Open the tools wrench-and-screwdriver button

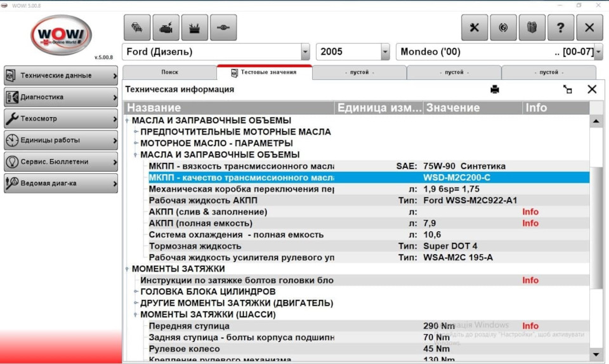pos(475,27)
